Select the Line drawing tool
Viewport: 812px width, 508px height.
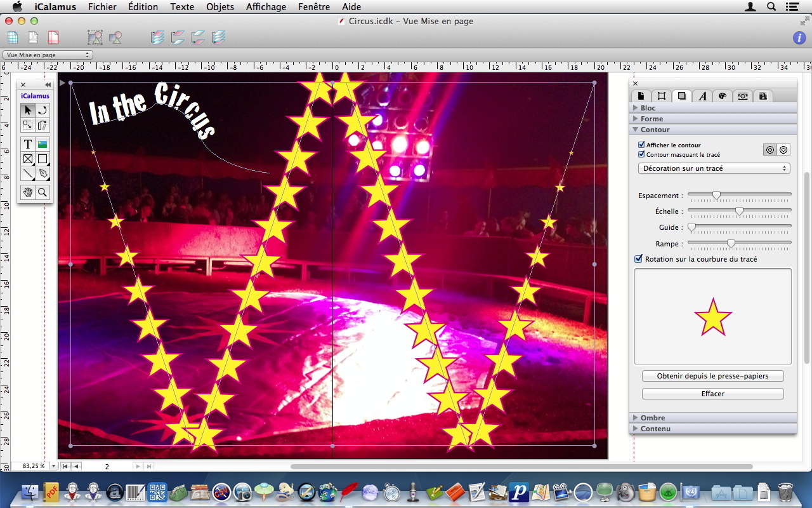pos(28,173)
